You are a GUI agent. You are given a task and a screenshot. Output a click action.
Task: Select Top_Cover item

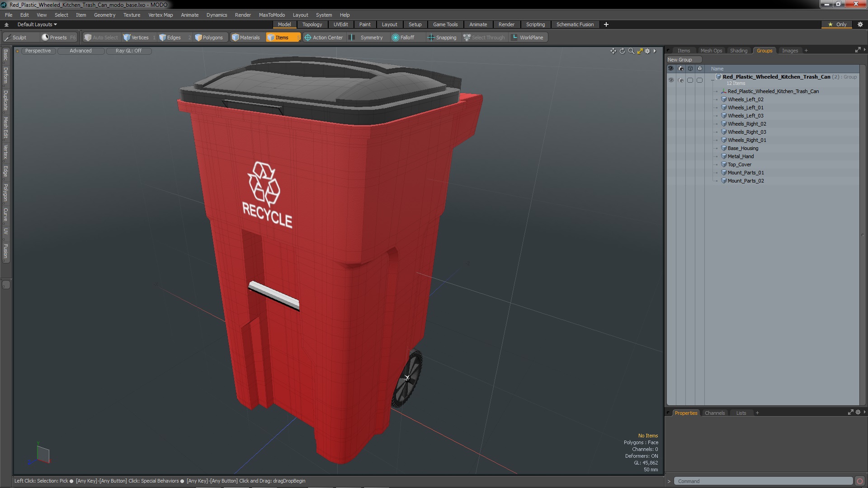click(740, 164)
